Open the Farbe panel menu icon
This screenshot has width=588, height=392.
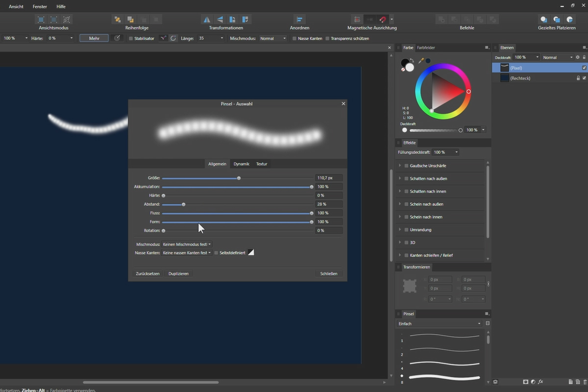(x=486, y=48)
